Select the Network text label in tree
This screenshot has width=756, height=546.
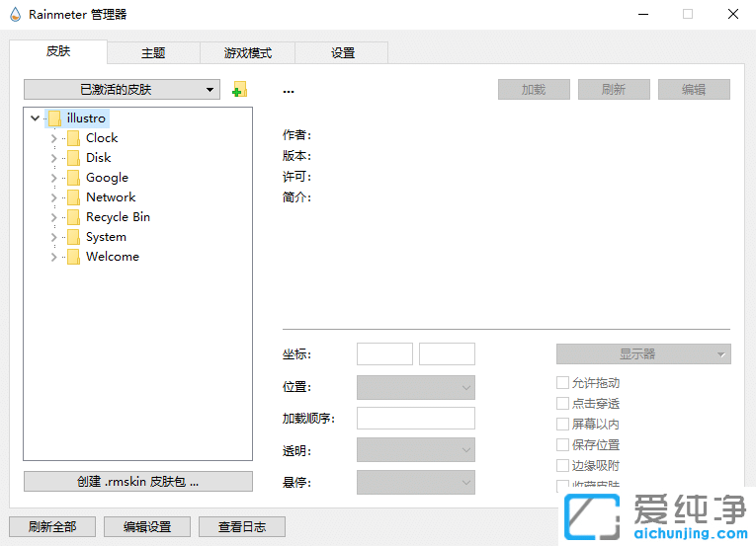click(111, 197)
